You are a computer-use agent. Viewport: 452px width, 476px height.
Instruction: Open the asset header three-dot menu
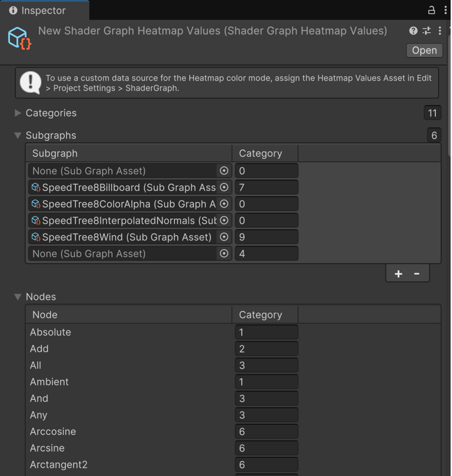coord(440,31)
